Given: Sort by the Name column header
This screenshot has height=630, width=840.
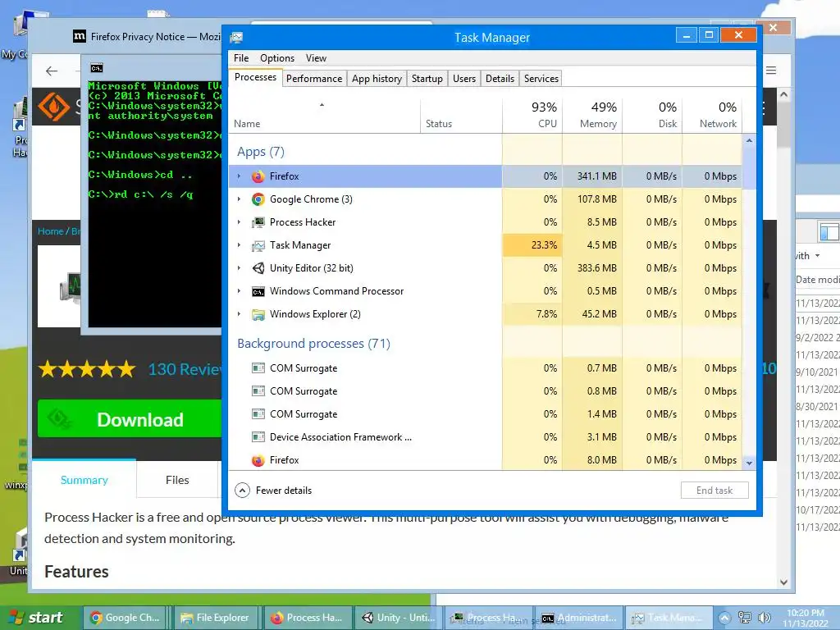Looking at the screenshot, I should [325, 115].
